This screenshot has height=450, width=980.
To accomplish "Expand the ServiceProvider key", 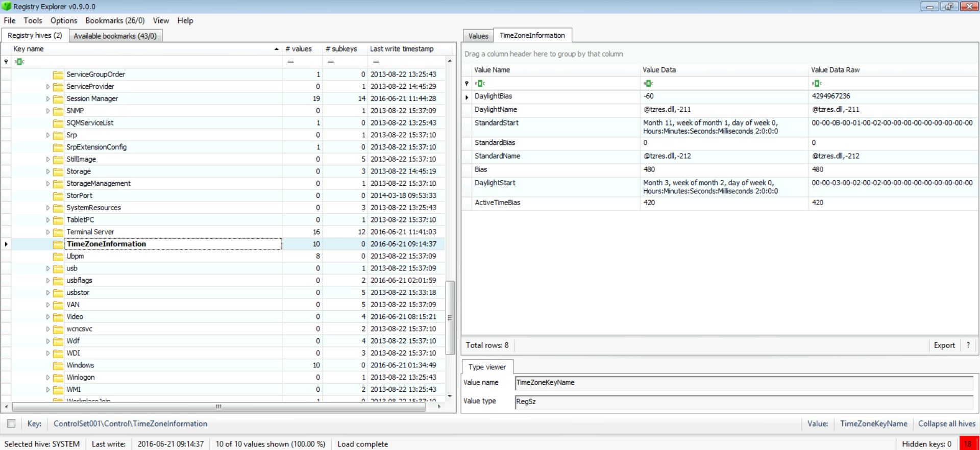I will 48,87.
